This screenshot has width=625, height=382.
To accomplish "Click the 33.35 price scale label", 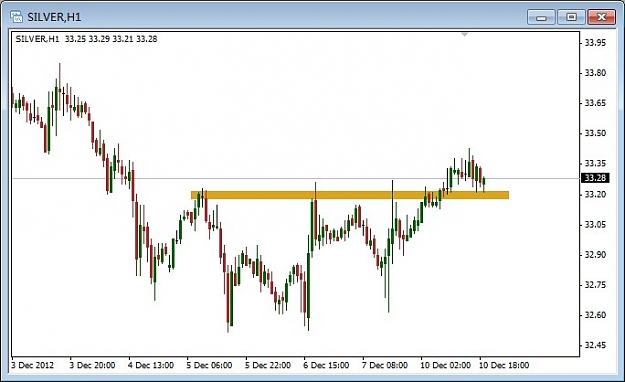I will tap(595, 163).
